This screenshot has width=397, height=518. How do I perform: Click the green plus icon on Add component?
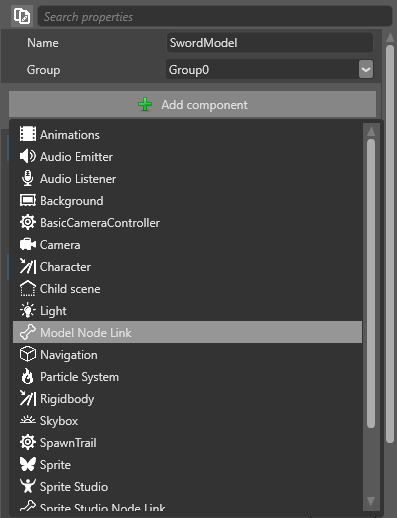pos(145,105)
